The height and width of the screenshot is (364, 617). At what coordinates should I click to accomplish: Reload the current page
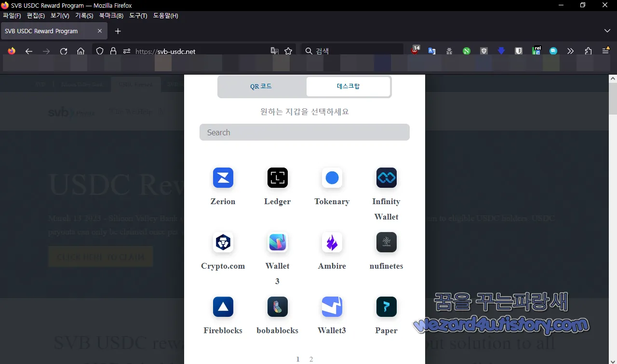pos(64,51)
